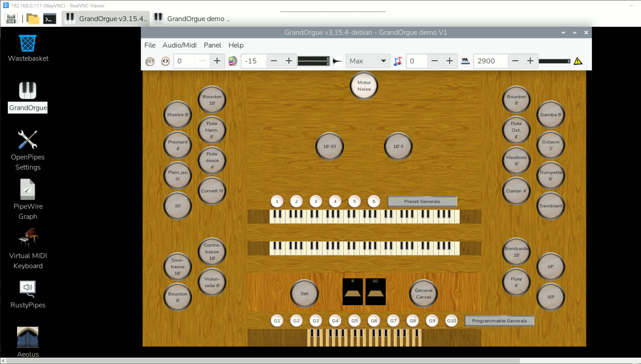Enable the Bombarde 16' pedal stop
Screen dimensions: 641x364
[516, 252]
